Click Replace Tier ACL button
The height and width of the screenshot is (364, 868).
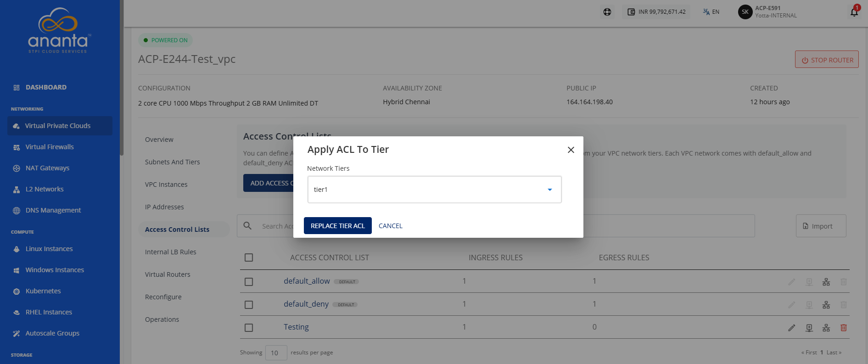tap(338, 226)
